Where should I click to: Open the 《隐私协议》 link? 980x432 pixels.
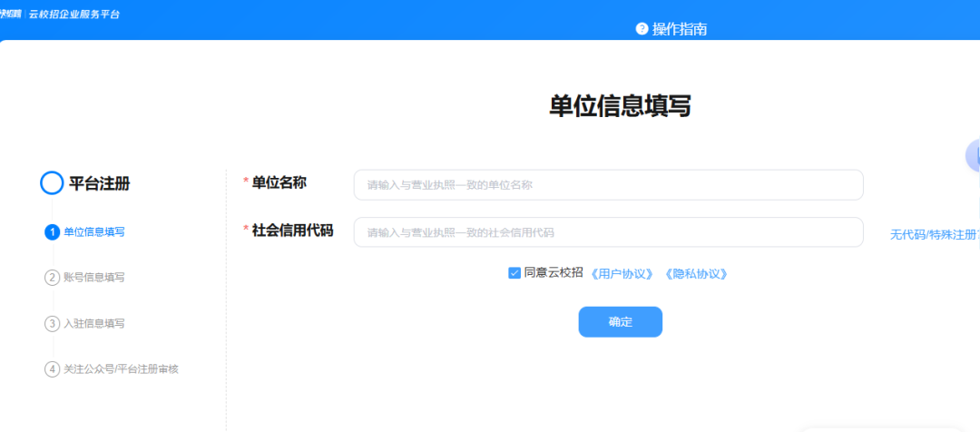point(696,274)
